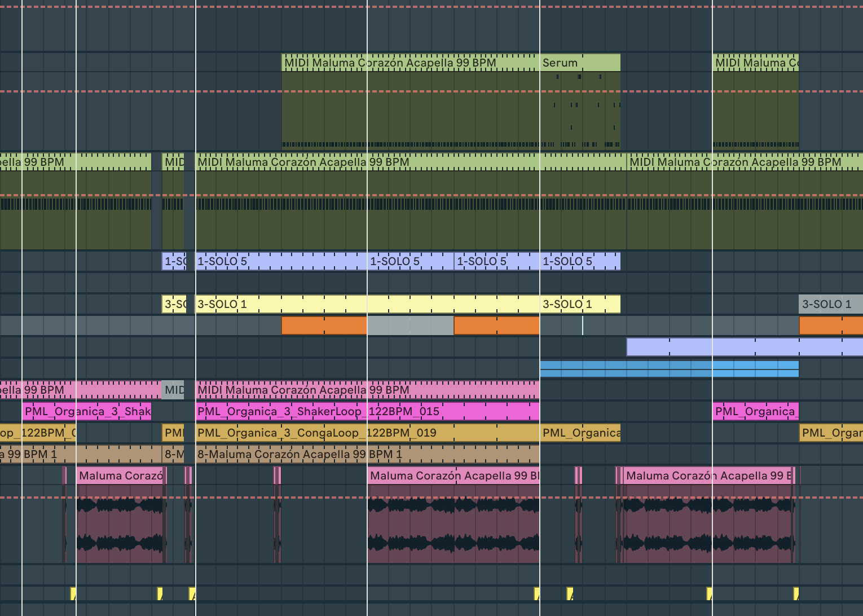Click the last yellow marker on bottom lane
Viewport: 863px width, 616px height.
796,593
